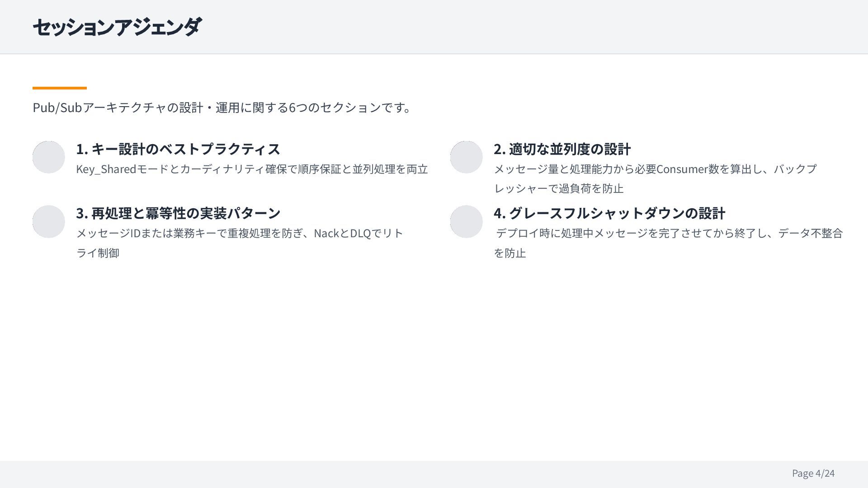Click the wrapped text ライ制御 under item 3
The height and width of the screenshot is (488, 868).
pos(98,253)
